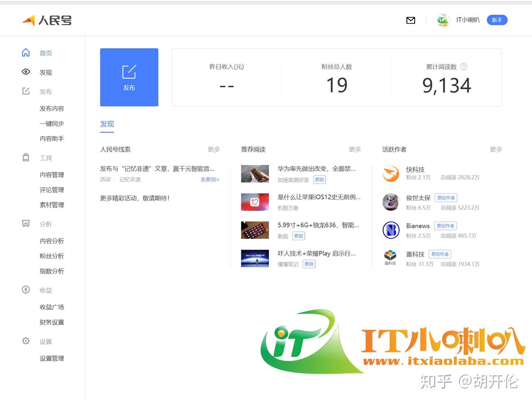Click the chart icon beside 分析
Image resolution: width=532 pixels, height=403 pixels.
click(26, 224)
